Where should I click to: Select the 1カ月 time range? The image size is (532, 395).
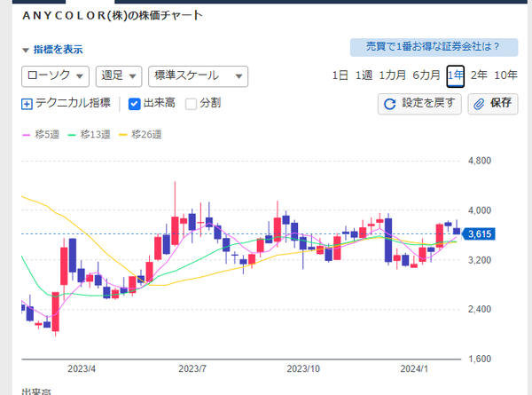pyautogui.click(x=392, y=75)
